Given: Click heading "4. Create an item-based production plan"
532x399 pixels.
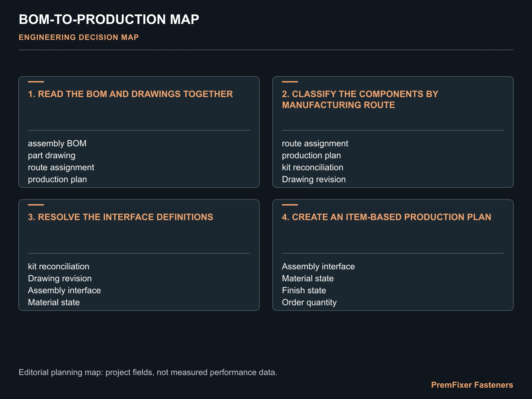Looking at the screenshot, I should pos(386,217).
